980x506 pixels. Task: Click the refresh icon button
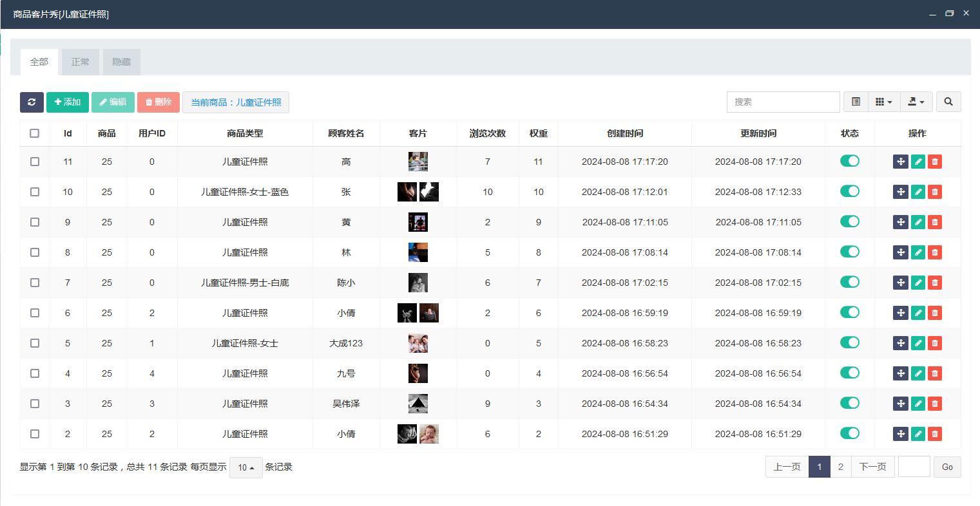tap(32, 102)
